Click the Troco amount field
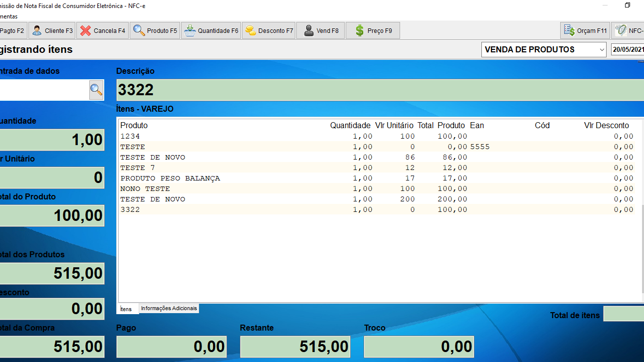The height and width of the screenshot is (362, 644). pos(419,347)
